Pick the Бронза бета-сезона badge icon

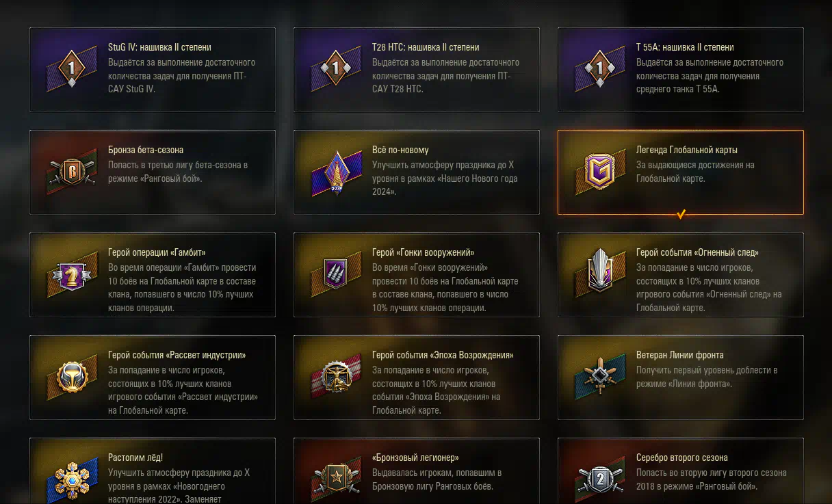(72, 172)
